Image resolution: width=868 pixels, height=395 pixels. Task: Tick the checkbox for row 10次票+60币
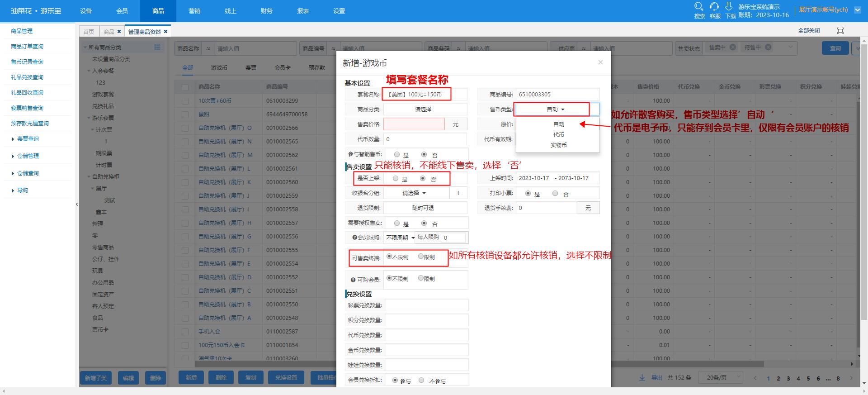[x=185, y=101]
